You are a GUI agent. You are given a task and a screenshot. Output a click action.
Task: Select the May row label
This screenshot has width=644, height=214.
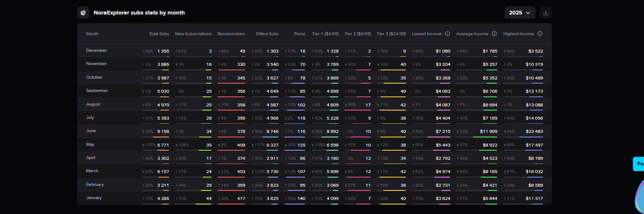90,144
